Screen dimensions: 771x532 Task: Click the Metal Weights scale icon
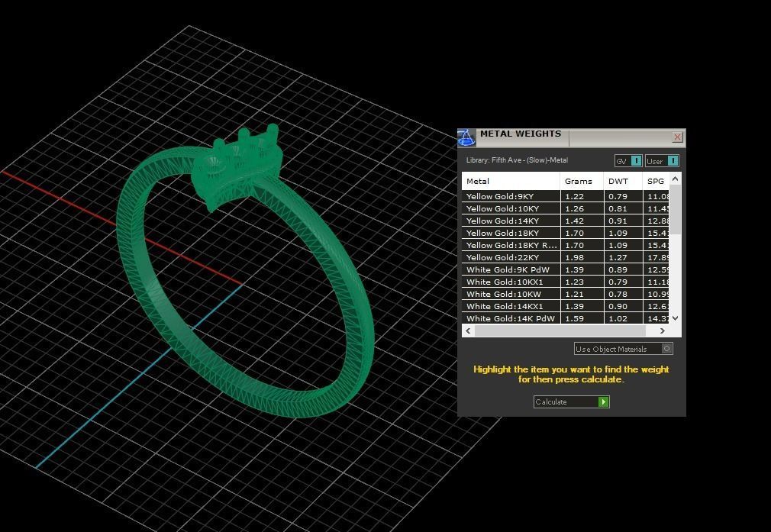466,137
